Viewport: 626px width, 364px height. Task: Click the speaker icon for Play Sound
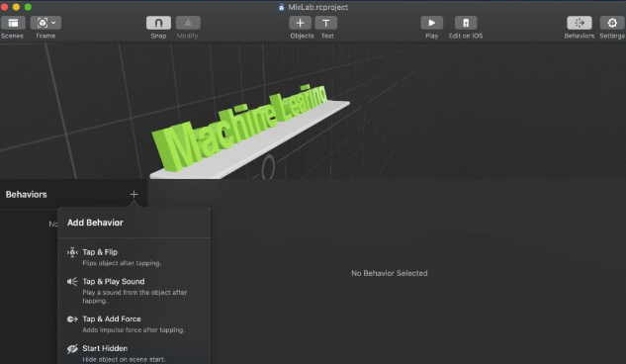point(72,281)
